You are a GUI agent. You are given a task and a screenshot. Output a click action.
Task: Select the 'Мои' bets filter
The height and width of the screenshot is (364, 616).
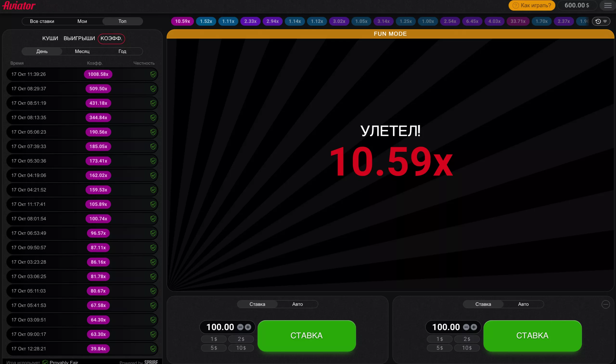[x=82, y=21]
